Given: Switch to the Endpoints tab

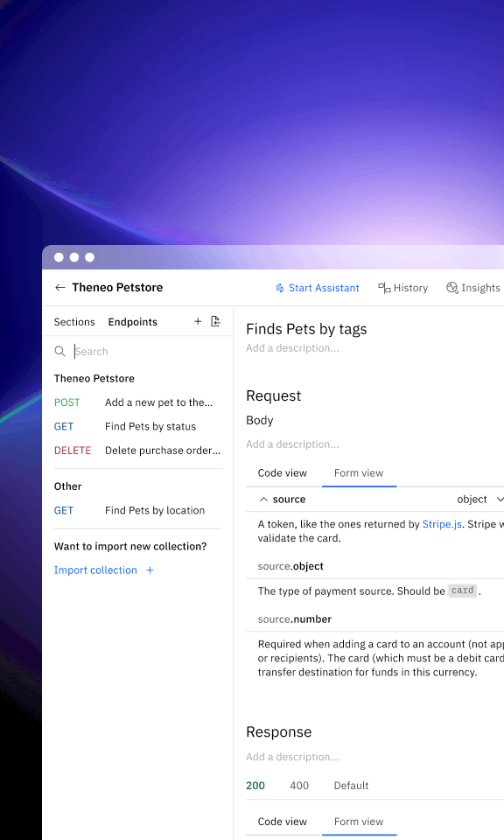Looking at the screenshot, I should coord(133,322).
